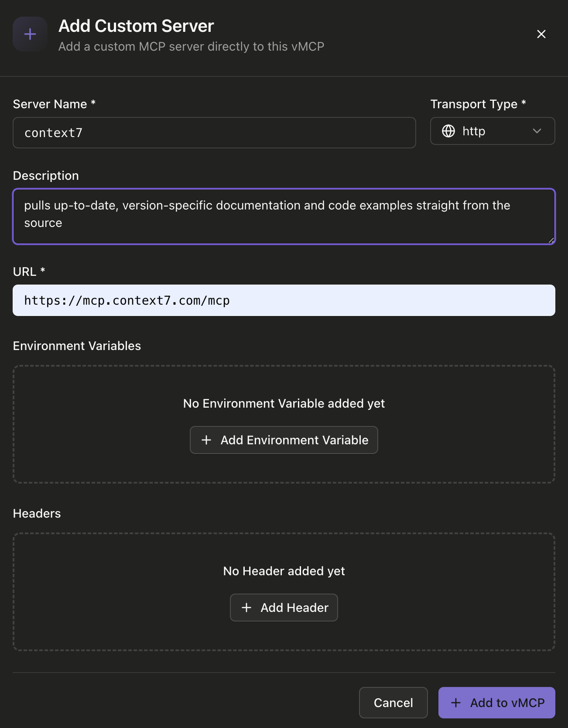
Task: Click the plus icon on Add Header
Action: 246,608
